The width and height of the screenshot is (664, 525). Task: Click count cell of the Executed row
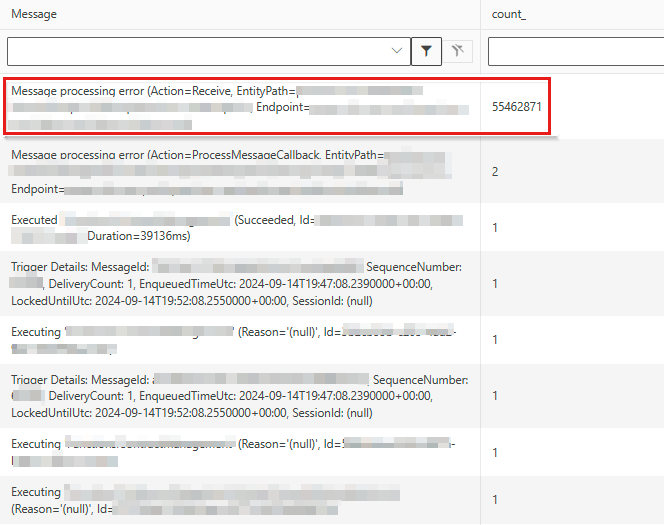click(x=495, y=228)
